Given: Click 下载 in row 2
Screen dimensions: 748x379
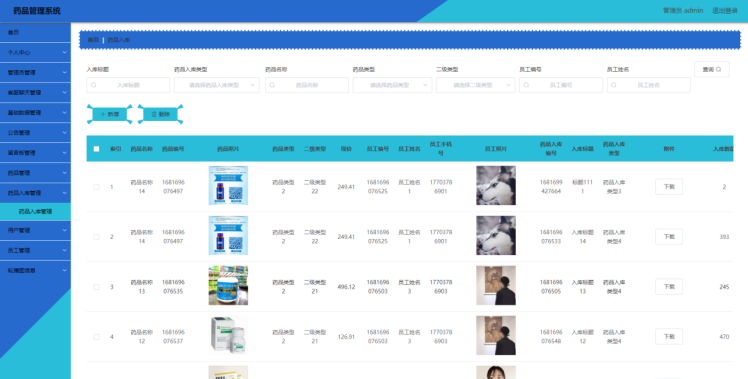Looking at the screenshot, I should click(669, 237).
